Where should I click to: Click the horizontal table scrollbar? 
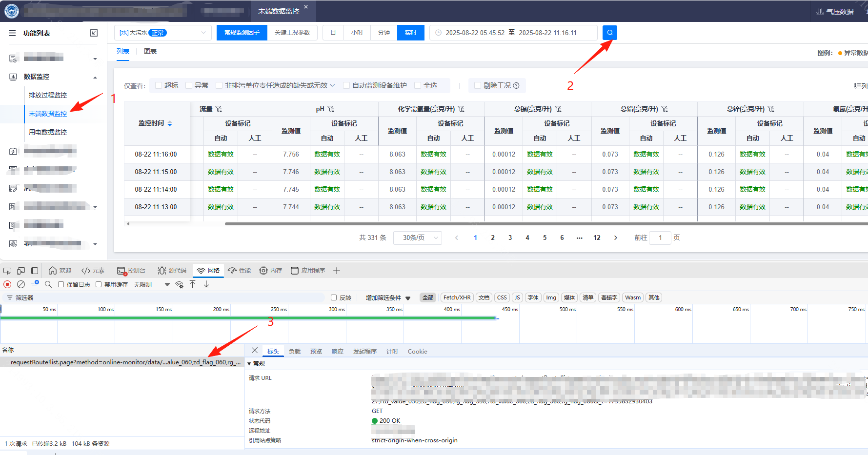(x=546, y=224)
